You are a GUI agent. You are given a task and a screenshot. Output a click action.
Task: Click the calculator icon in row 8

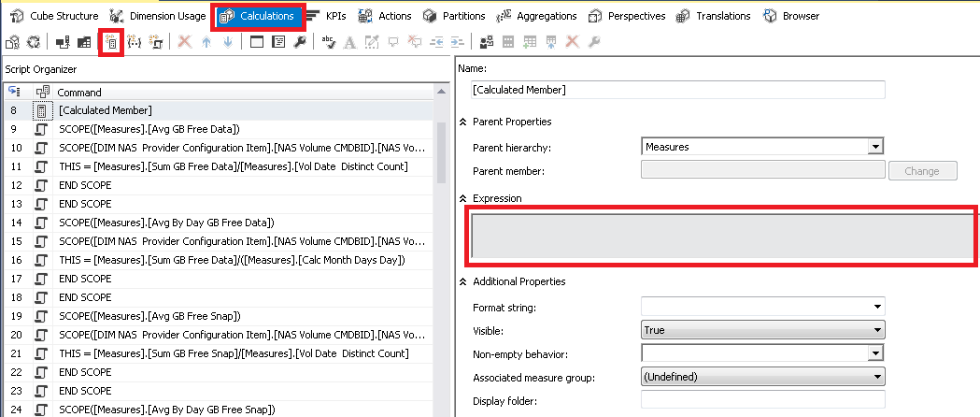tap(42, 110)
